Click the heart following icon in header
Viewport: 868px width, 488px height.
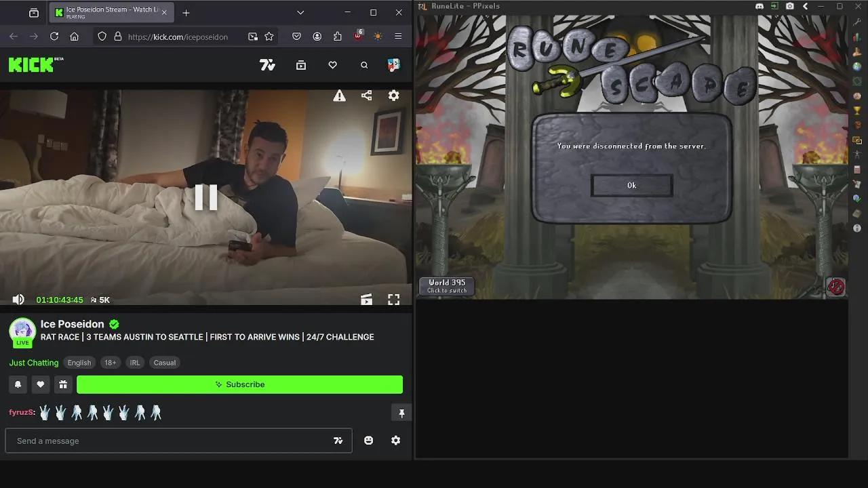tap(332, 65)
